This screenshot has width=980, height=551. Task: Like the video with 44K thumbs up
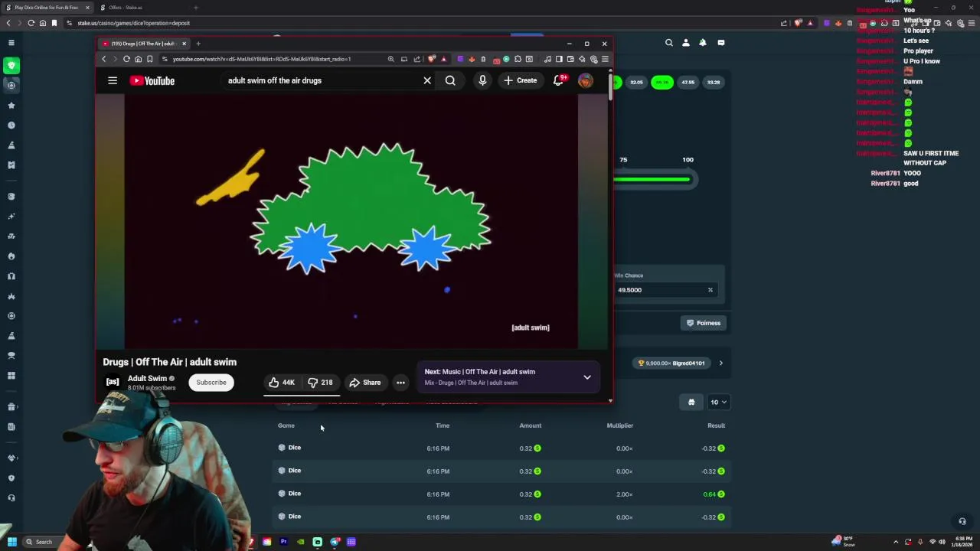[x=281, y=383]
